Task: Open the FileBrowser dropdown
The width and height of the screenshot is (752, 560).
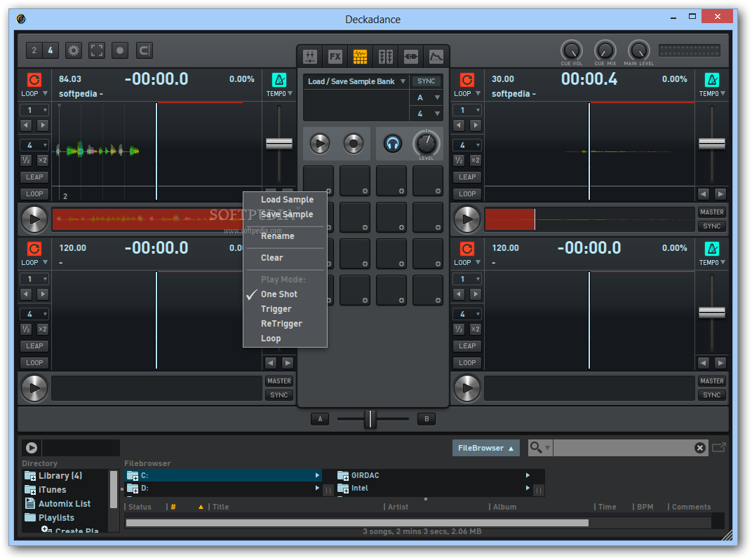Action: (x=485, y=449)
